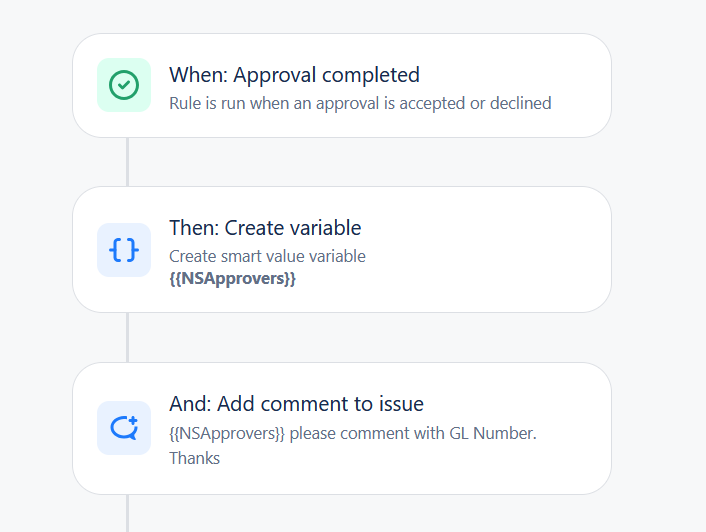Select the Approval completed card's empty right area
The height and width of the screenshot is (532, 706).
[581, 86]
